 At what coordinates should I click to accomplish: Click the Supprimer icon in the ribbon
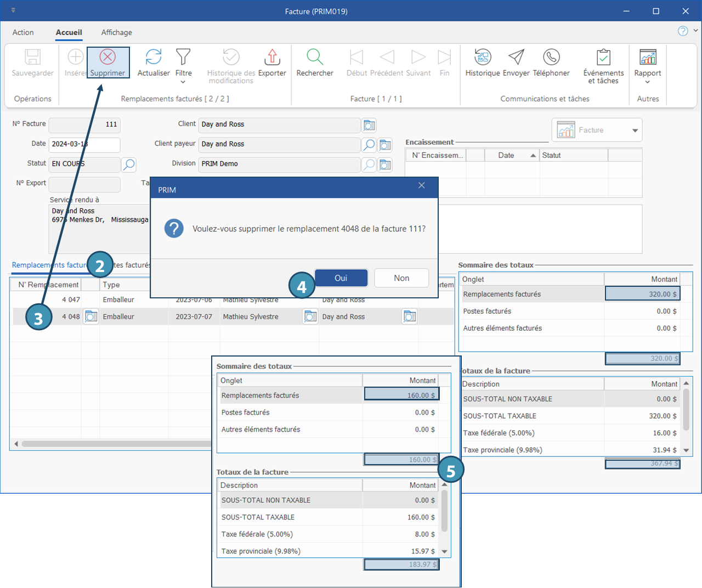pos(107,57)
